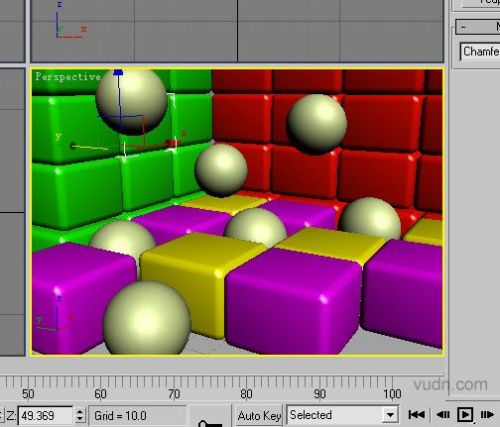Click the blue Z-axis gizmo handle on selected sphere
This screenshot has width=500, height=427.
(118, 72)
